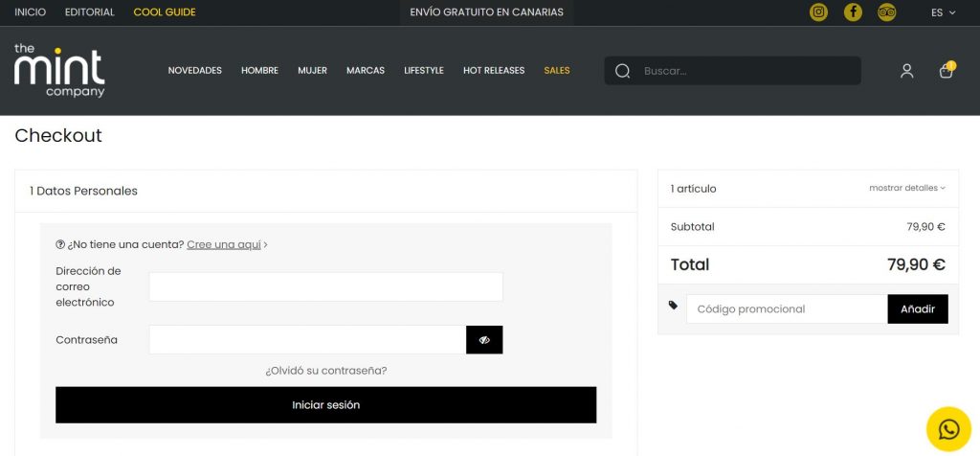Open the shopping cart icon
This screenshot has width=980, height=456.
click(946, 71)
